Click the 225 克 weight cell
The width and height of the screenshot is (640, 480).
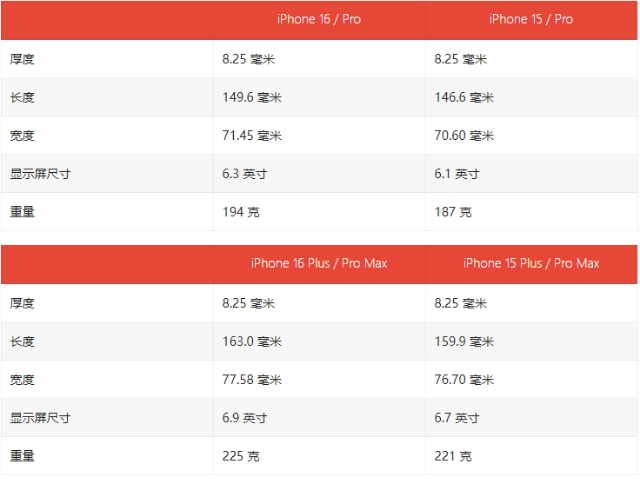(241, 455)
